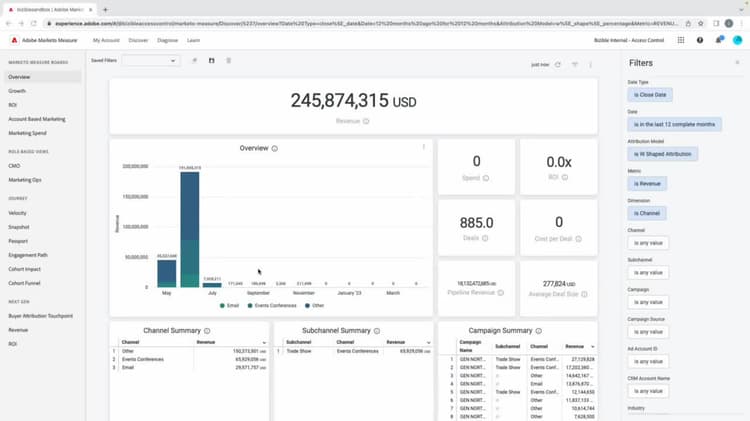This screenshot has width=750, height=421.
Task: Toggle the Email legend series
Action: click(229, 305)
